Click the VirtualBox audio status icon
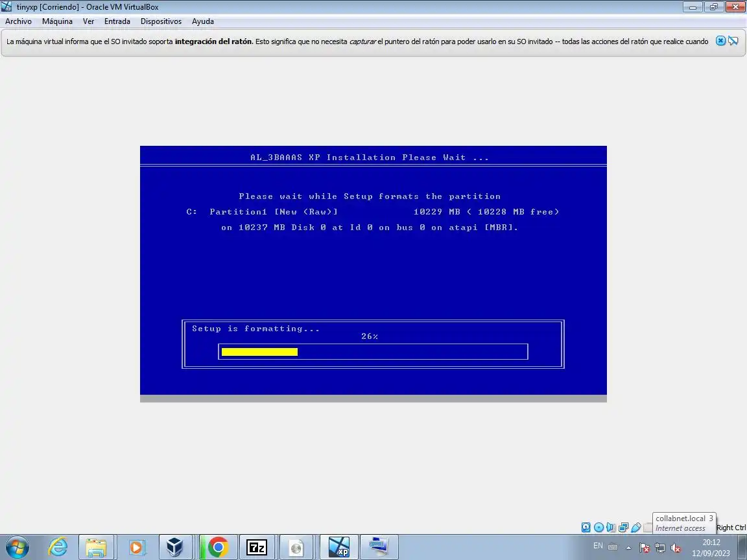Image resolution: width=747 pixels, height=560 pixels. 611,527
